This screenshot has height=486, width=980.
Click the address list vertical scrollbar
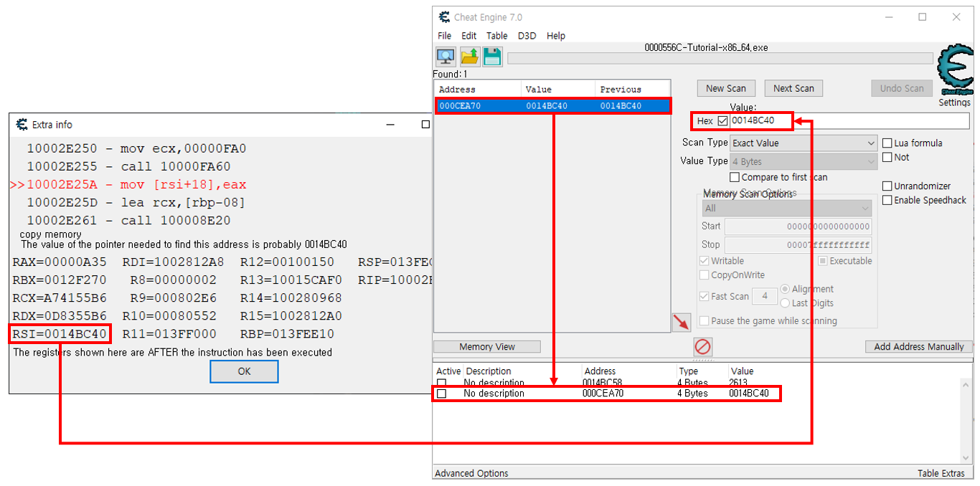[x=966, y=421]
